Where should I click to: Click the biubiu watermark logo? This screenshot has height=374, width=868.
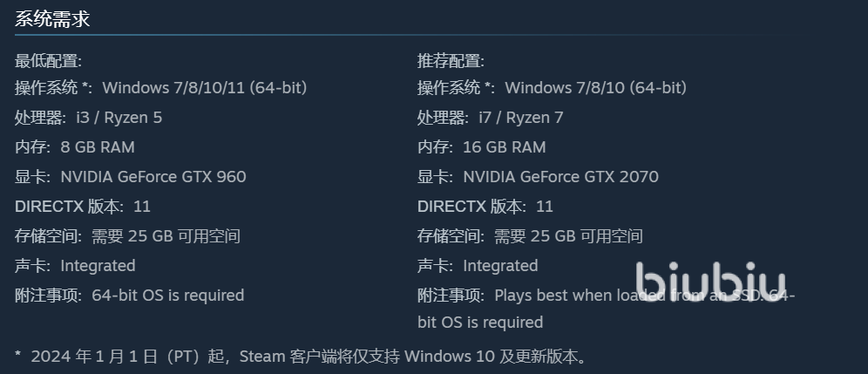pos(710,281)
